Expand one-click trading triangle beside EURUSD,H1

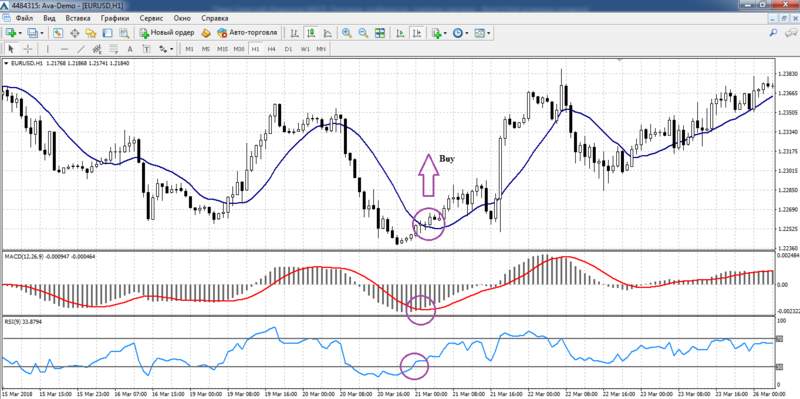tap(6, 63)
